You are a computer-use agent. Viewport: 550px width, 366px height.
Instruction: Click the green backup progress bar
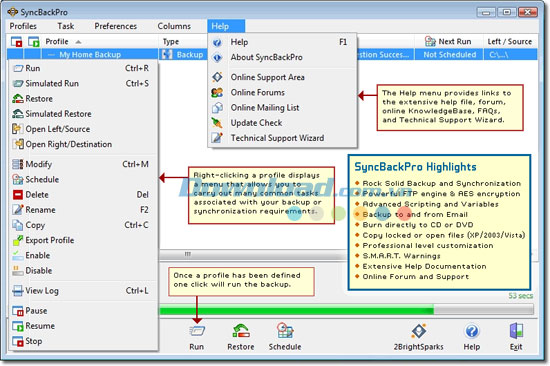tap(297, 310)
